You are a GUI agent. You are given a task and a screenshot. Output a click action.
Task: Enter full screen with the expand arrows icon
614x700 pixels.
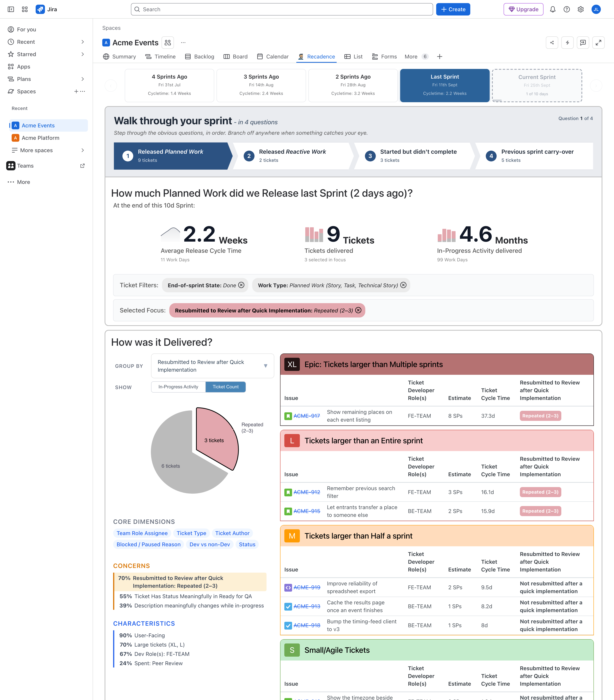pos(598,42)
